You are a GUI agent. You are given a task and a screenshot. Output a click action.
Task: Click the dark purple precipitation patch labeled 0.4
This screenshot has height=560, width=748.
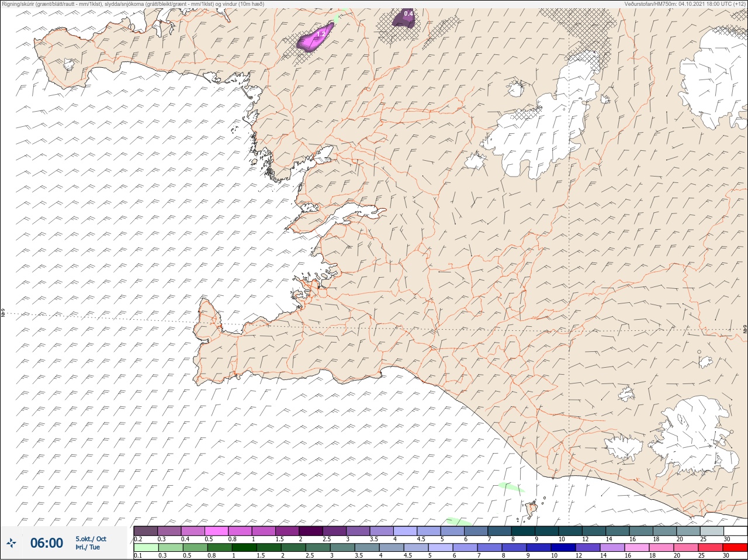click(405, 17)
